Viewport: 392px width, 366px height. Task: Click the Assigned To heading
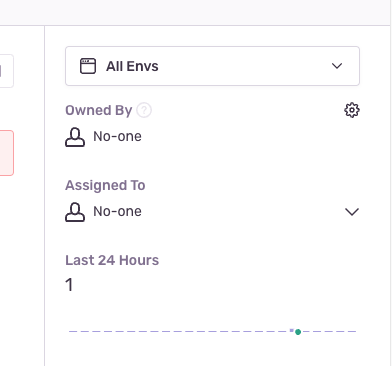click(105, 185)
